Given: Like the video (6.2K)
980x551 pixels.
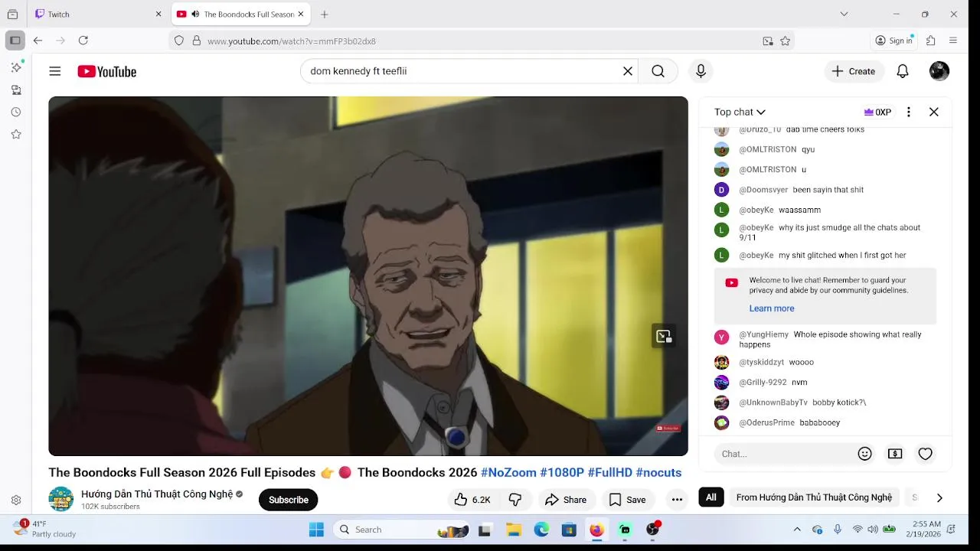Looking at the screenshot, I should point(472,500).
